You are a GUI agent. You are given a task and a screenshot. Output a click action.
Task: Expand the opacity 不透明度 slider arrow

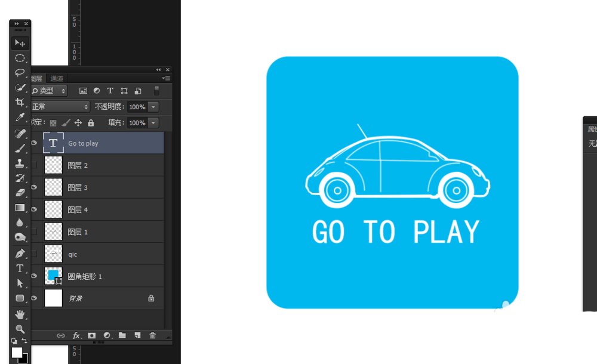pos(153,107)
